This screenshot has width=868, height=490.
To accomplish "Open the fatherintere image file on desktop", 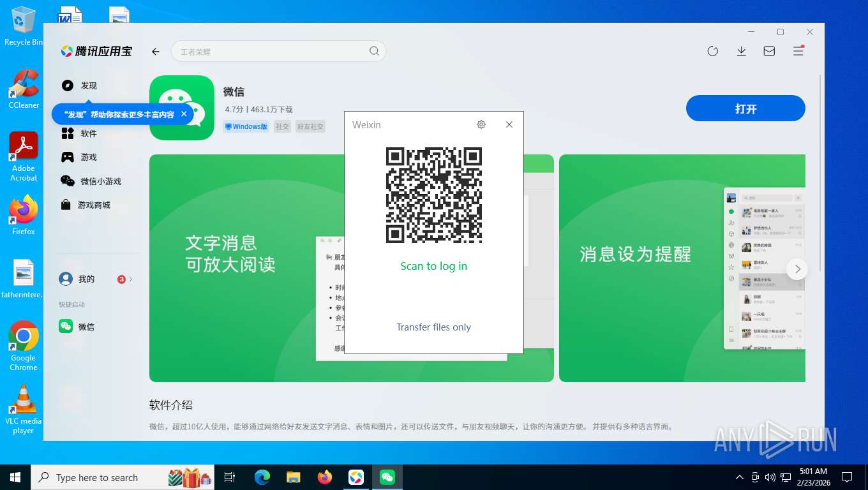I will pyautogui.click(x=22, y=279).
